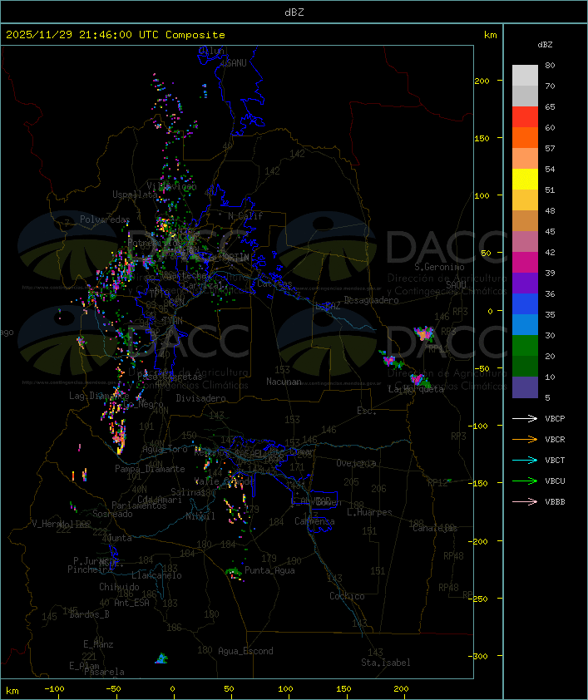Viewport: 588px width, 700px height.
Task: Click the dBZ label above the color scale
Action: pyautogui.click(x=545, y=45)
